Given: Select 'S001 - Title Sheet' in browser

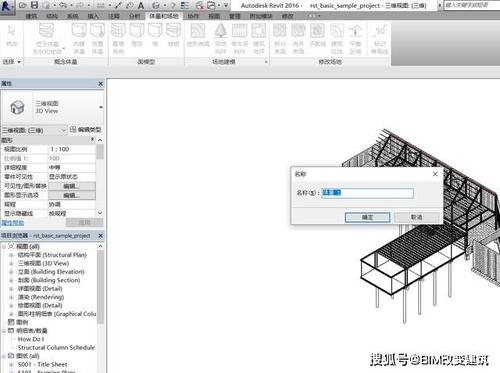Looking at the screenshot, I should tap(42, 364).
